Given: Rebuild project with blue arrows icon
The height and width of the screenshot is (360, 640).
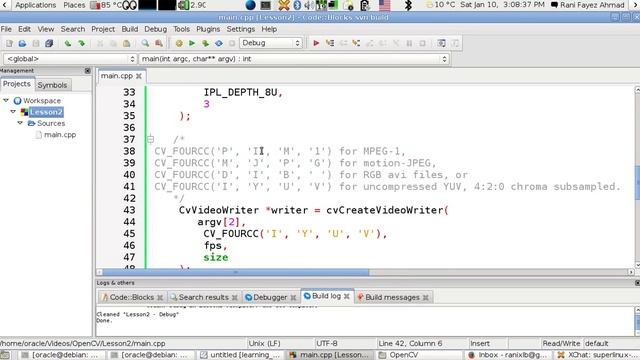Looking at the screenshot, I should [x=219, y=43].
